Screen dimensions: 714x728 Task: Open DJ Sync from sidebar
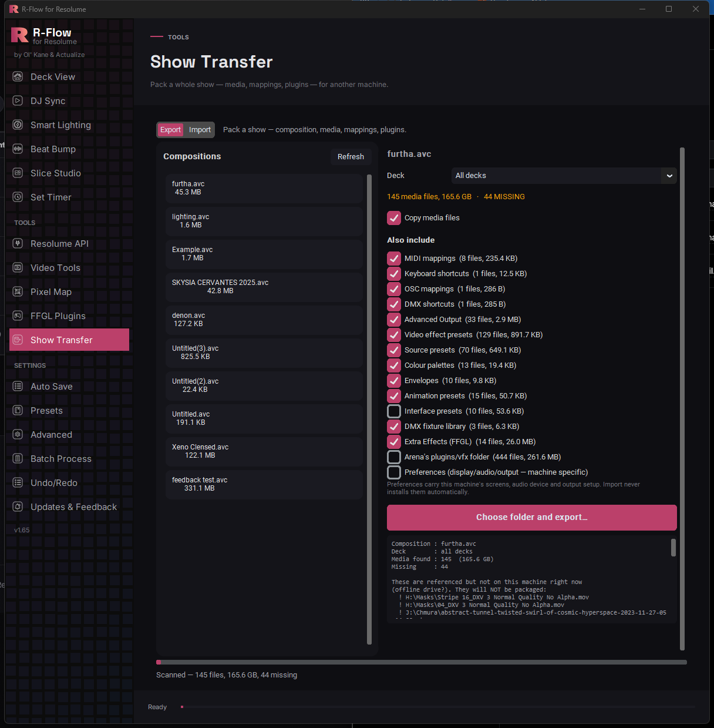point(69,101)
